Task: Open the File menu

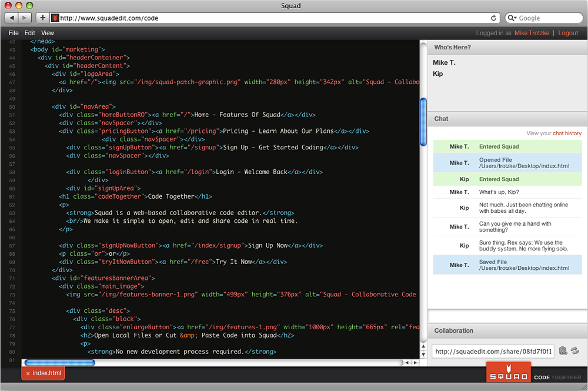Action: tap(14, 33)
